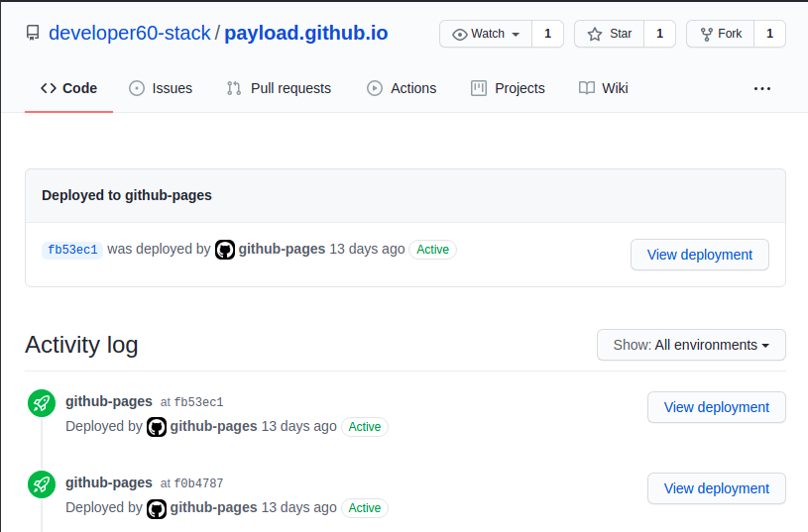Click Active badge in fb53ec1 log row
This screenshot has height=532, width=808.
365,427
